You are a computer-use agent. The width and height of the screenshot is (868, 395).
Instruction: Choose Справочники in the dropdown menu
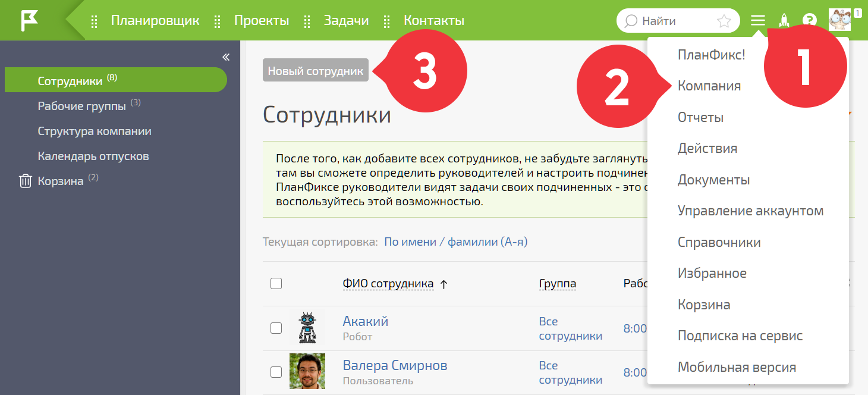coord(719,242)
